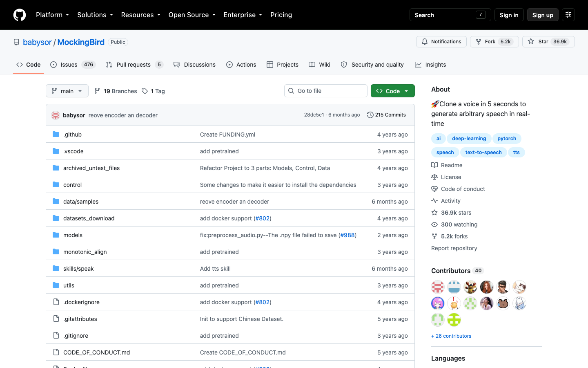Click file icon next to .gitattributes
Viewport: 588px width, 368px height.
56,319
